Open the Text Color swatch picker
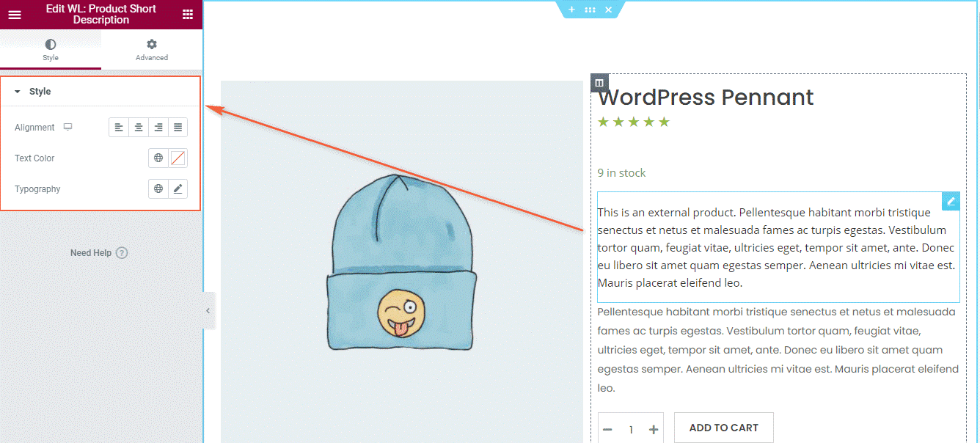The width and height of the screenshot is (980, 443). click(178, 158)
